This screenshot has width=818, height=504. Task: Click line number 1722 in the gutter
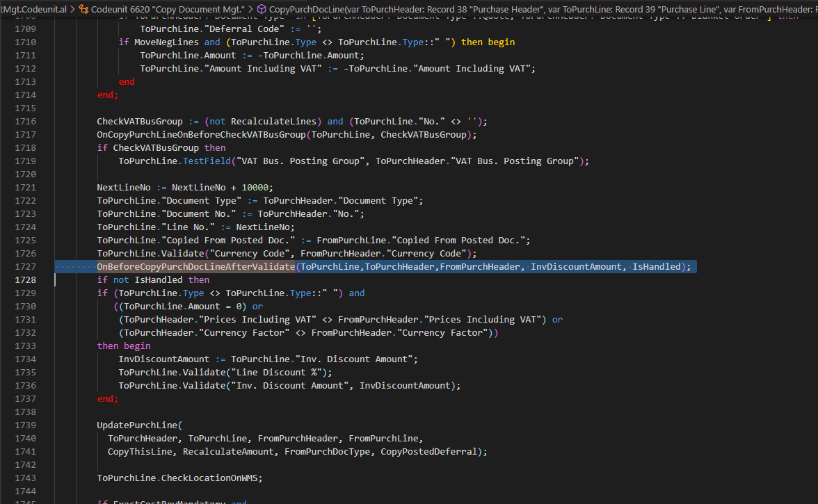click(x=26, y=200)
